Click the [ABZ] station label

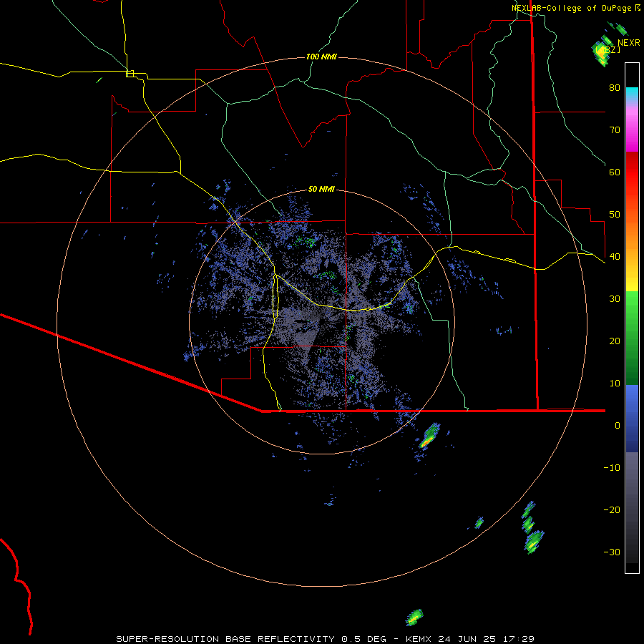(x=608, y=49)
